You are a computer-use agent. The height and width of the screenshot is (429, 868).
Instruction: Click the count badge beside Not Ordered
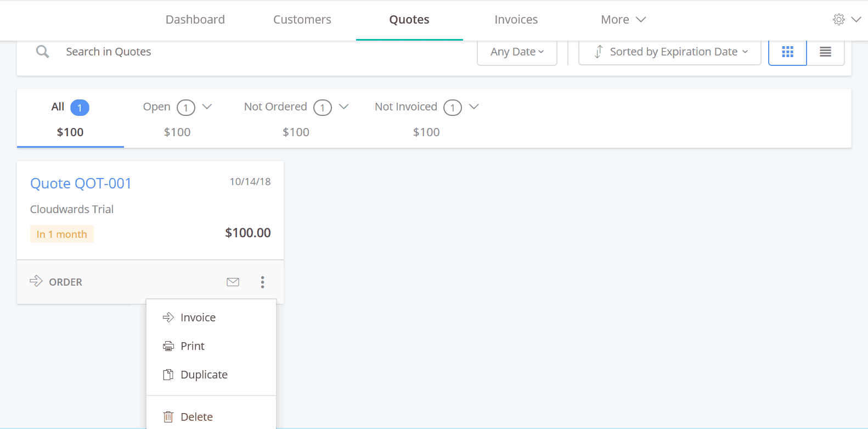[323, 108]
